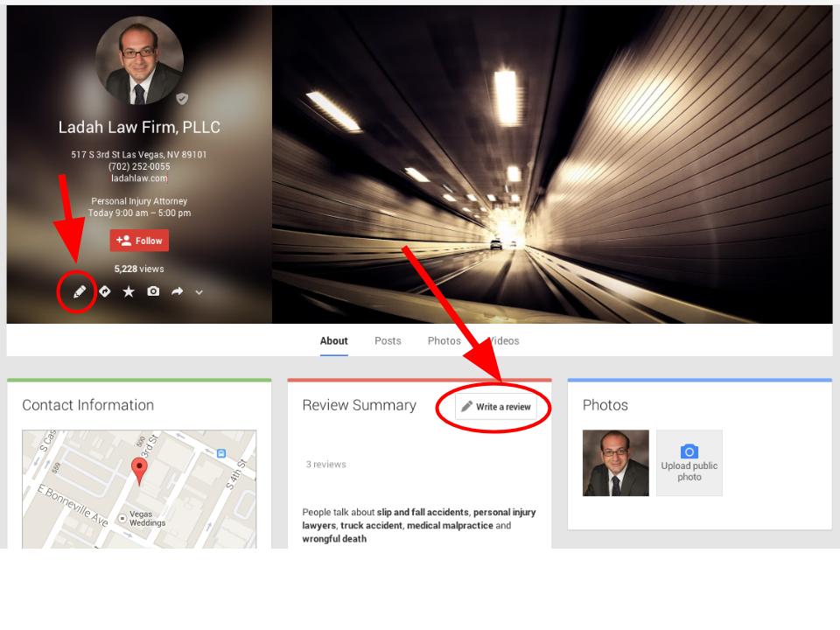Open the ladahlaw.com website link
This screenshot has height=630, width=840.
point(139,178)
